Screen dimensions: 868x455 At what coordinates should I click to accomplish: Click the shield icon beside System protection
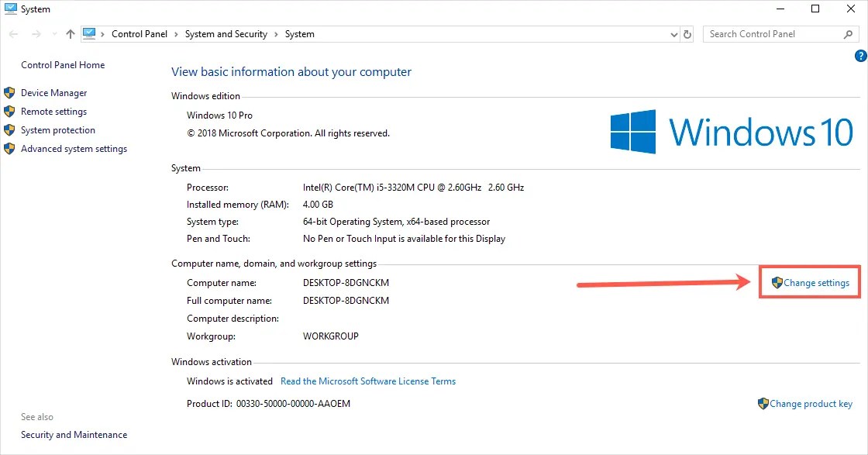coord(10,129)
